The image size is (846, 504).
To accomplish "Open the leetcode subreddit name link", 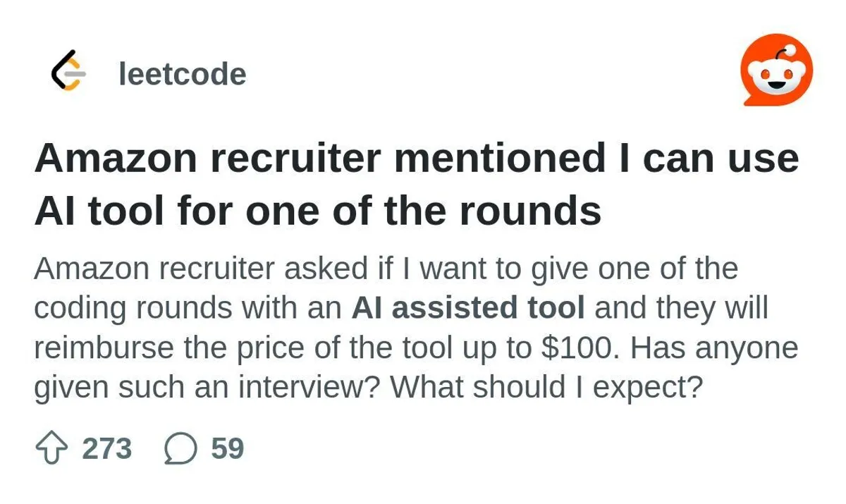I will click(183, 75).
